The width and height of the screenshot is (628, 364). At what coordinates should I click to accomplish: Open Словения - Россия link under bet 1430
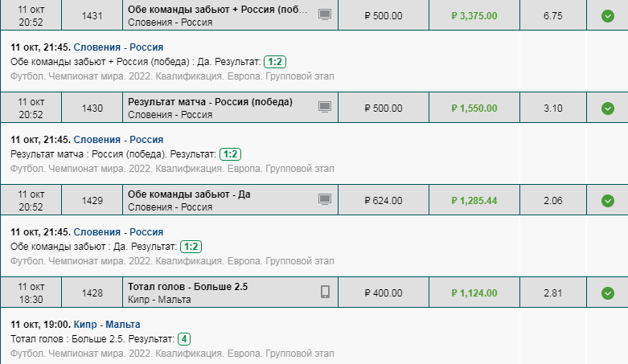pyautogui.click(x=118, y=140)
